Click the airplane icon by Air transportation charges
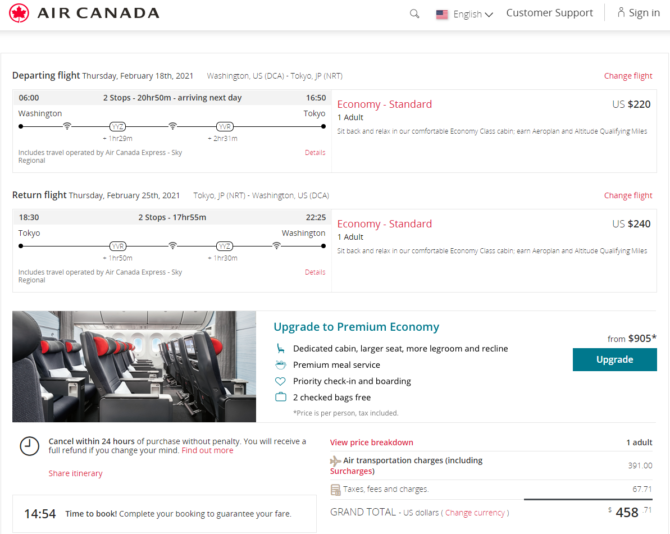The height and width of the screenshot is (534, 670). (x=335, y=461)
